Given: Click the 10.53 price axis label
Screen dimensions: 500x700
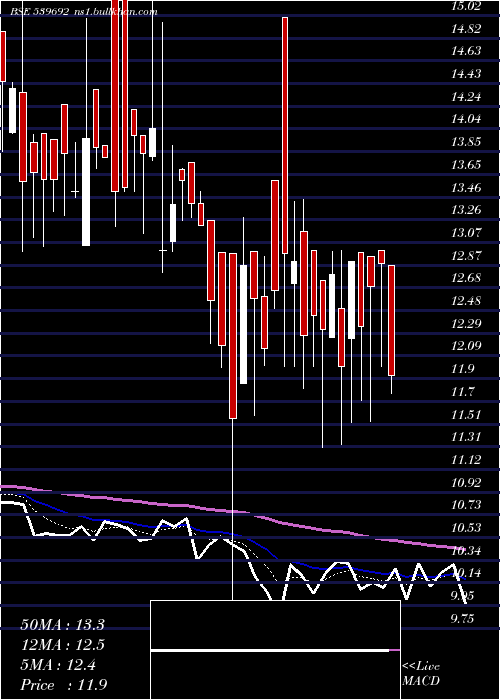Looking at the screenshot, I should 466,528.
